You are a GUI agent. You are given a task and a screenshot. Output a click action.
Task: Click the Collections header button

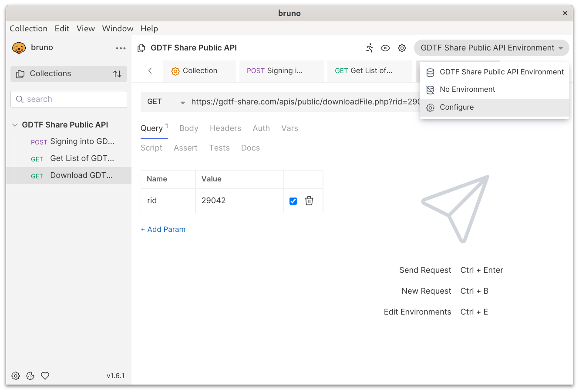pos(69,74)
